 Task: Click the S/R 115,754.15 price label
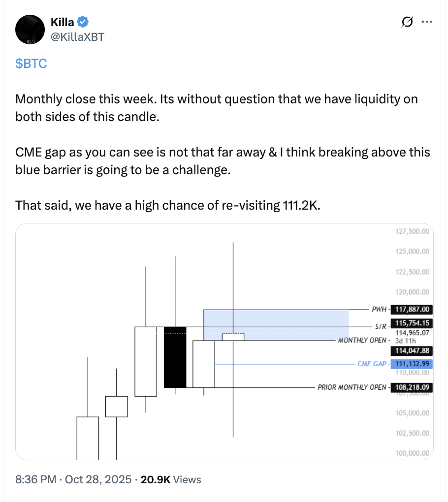click(x=412, y=324)
